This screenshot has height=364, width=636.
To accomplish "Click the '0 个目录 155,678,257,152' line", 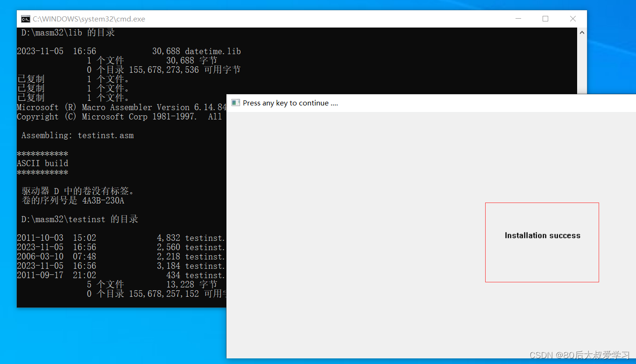I will 156,294.
